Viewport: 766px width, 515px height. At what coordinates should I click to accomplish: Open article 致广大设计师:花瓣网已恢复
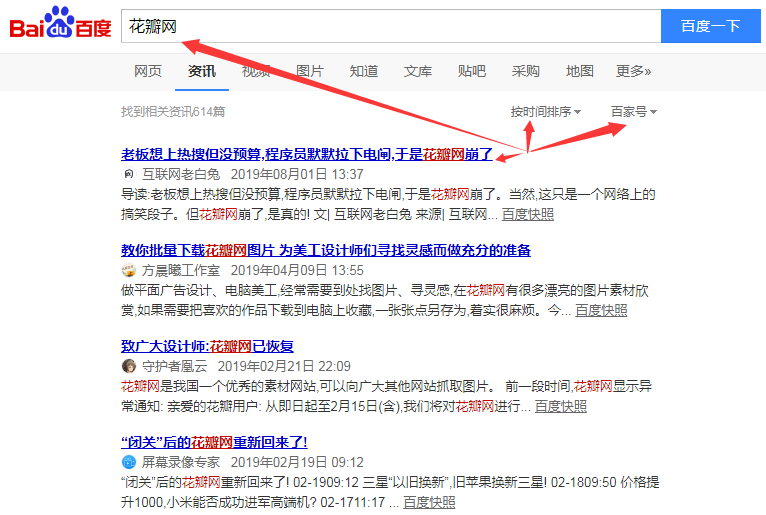tap(207, 346)
